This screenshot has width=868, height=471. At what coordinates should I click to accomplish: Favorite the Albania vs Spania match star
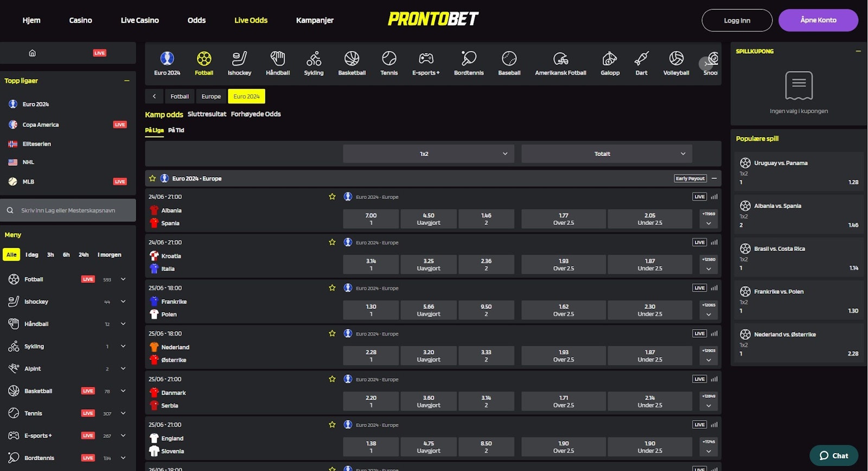click(x=332, y=197)
